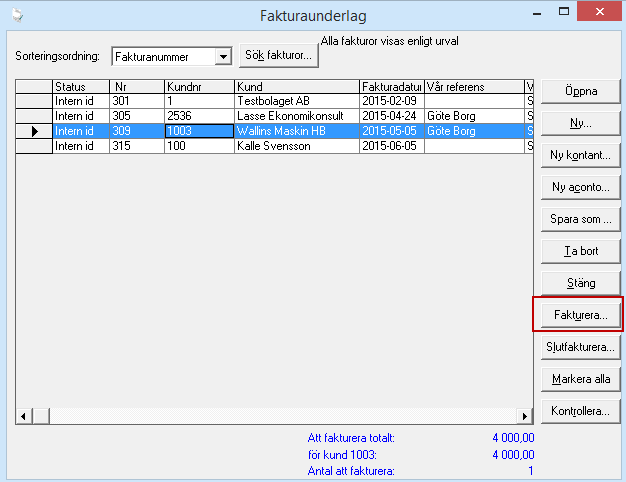This screenshot has height=482, width=626.
Task: Open the Sorteringsordning dropdown arrow
Action: (223, 56)
